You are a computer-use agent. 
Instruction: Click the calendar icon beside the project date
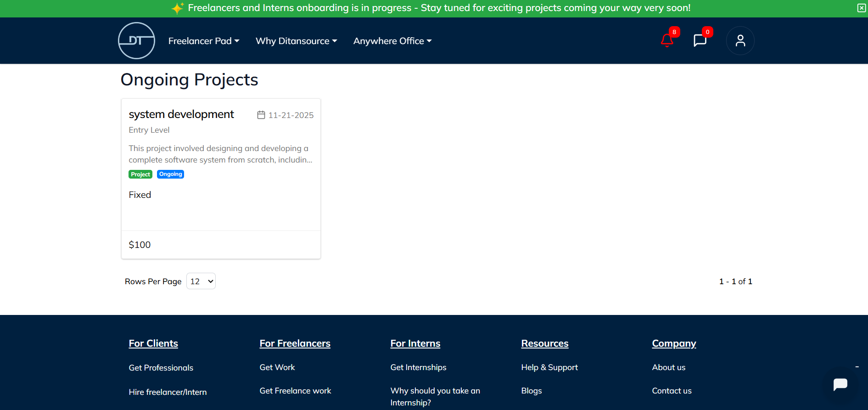[261, 115]
